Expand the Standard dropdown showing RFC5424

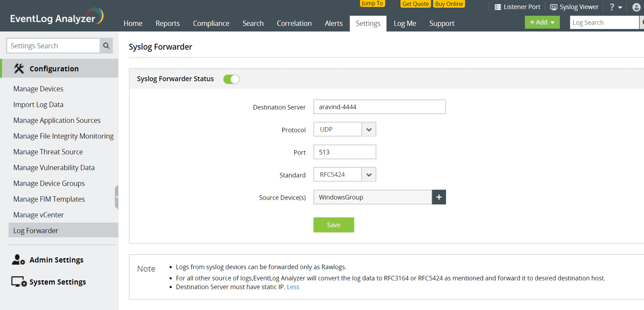pos(369,174)
